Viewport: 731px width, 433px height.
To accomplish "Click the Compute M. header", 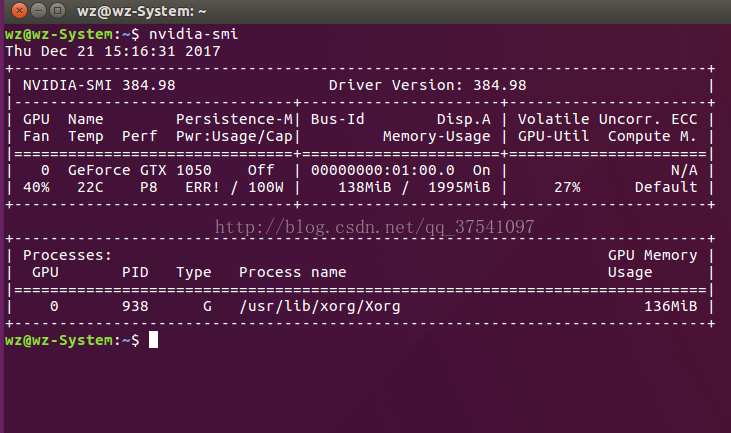I will (652, 137).
